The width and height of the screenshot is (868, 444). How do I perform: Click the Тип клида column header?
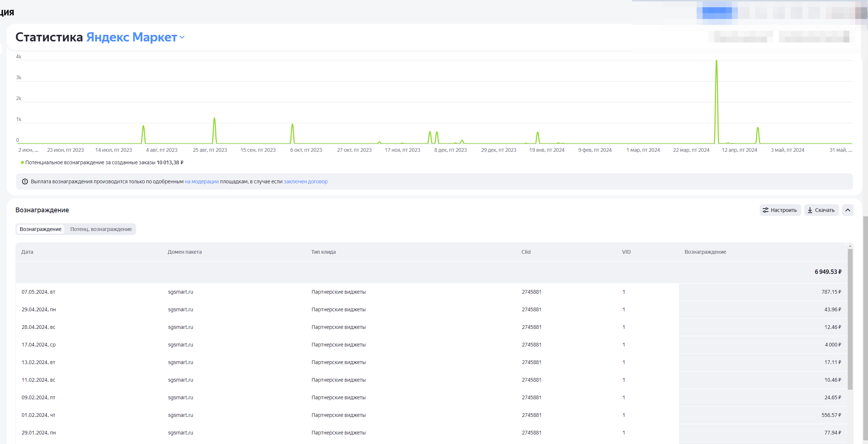click(323, 252)
